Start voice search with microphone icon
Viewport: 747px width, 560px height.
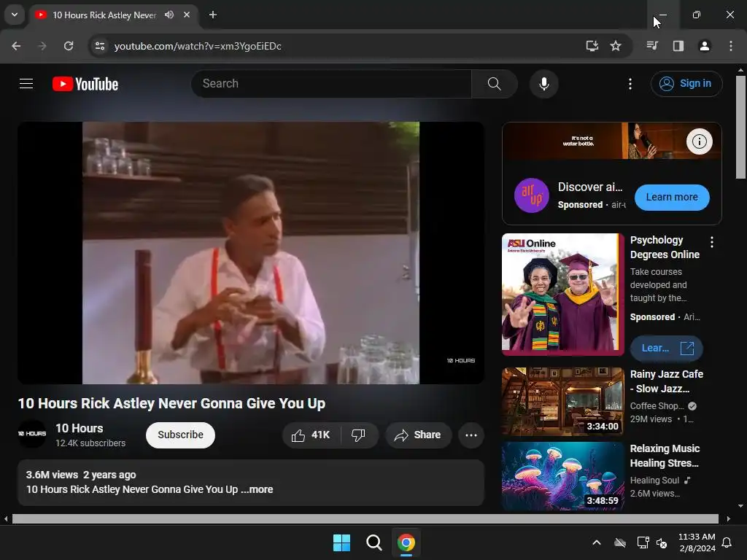point(543,84)
